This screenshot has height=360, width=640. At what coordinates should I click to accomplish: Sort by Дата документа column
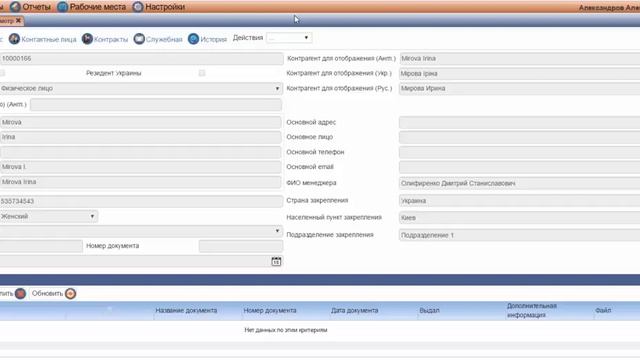tap(354, 311)
